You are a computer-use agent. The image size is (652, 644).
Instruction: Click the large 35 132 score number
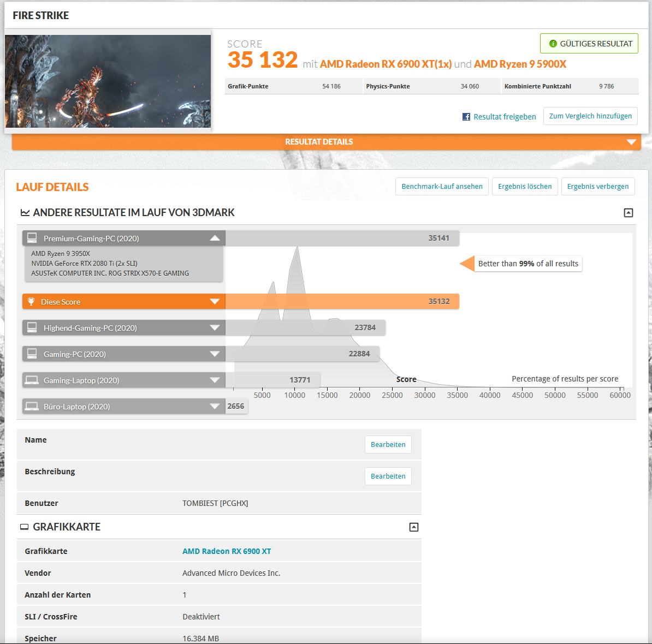[262, 60]
